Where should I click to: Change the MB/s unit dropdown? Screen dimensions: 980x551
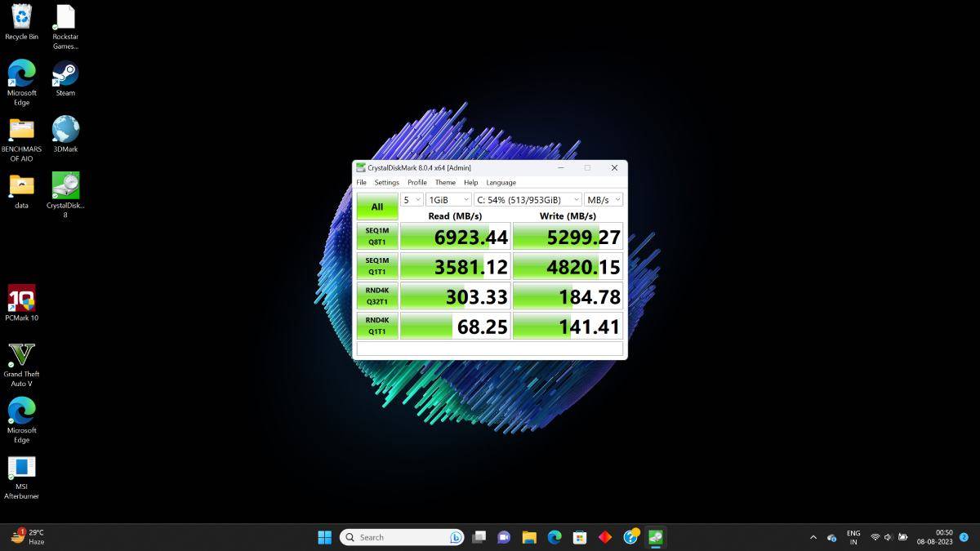pyautogui.click(x=604, y=200)
